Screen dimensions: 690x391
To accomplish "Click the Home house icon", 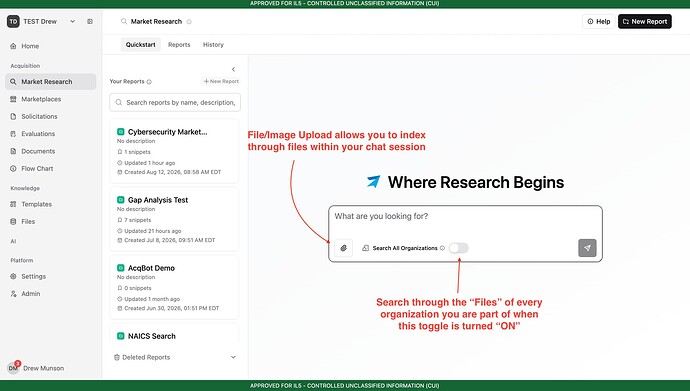I will (x=13, y=46).
